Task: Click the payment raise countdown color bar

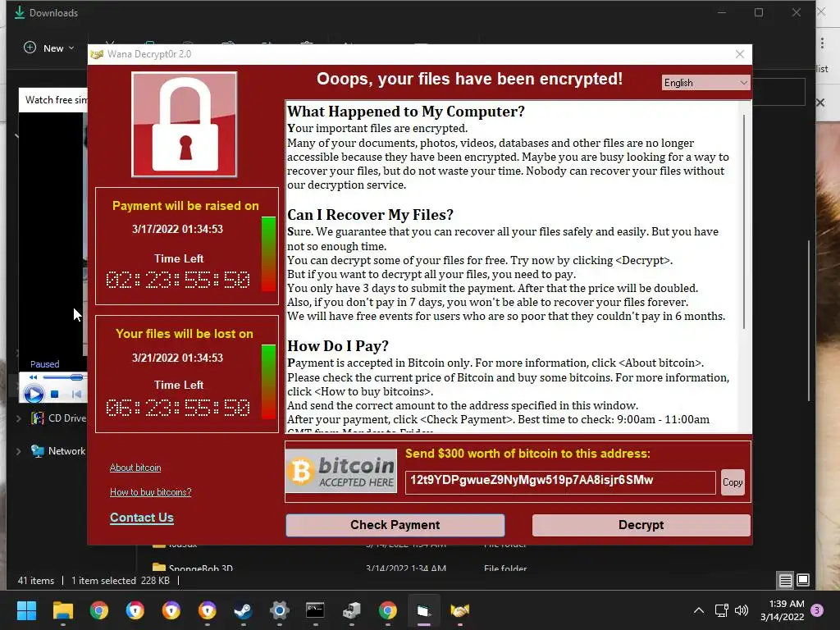Action: coord(268,254)
